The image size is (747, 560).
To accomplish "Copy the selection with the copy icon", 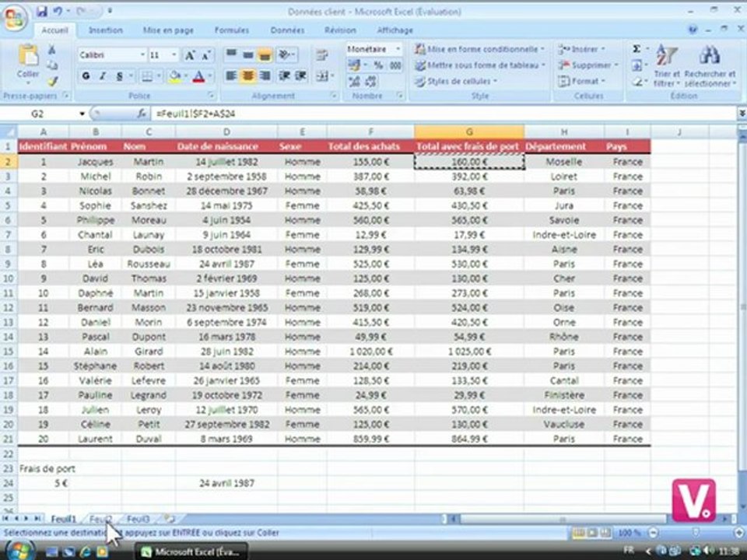I will coord(52,65).
